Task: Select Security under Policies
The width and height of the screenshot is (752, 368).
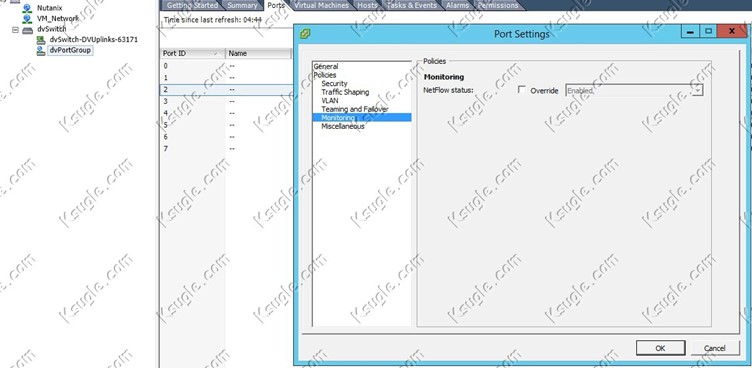Action: click(334, 83)
